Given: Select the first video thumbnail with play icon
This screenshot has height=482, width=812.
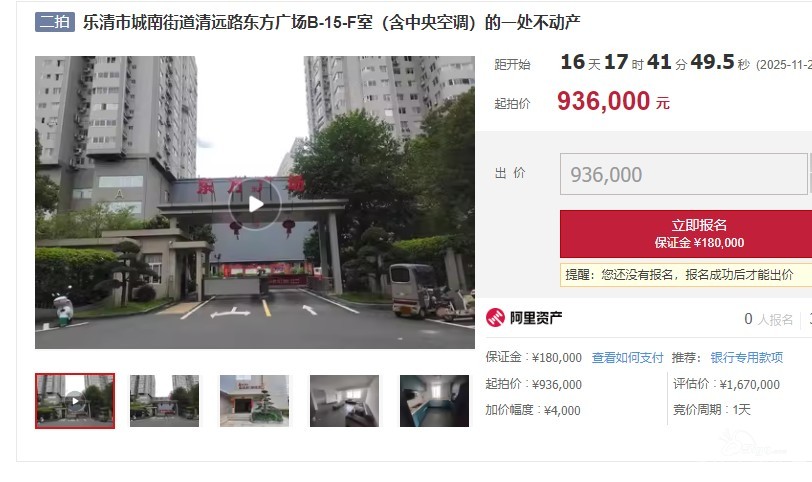Looking at the screenshot, I should pyautogui.click(x=75, y=401).
